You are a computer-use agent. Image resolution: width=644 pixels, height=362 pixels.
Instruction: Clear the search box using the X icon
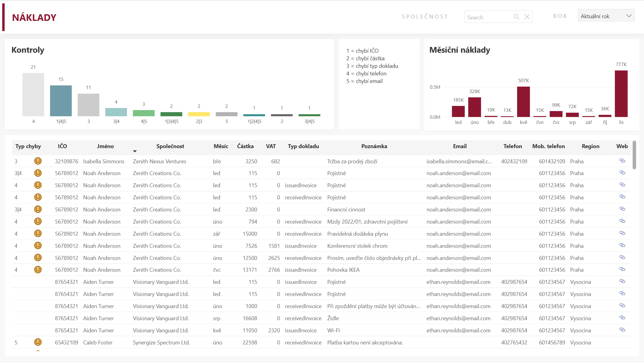(x=527, y=17)
